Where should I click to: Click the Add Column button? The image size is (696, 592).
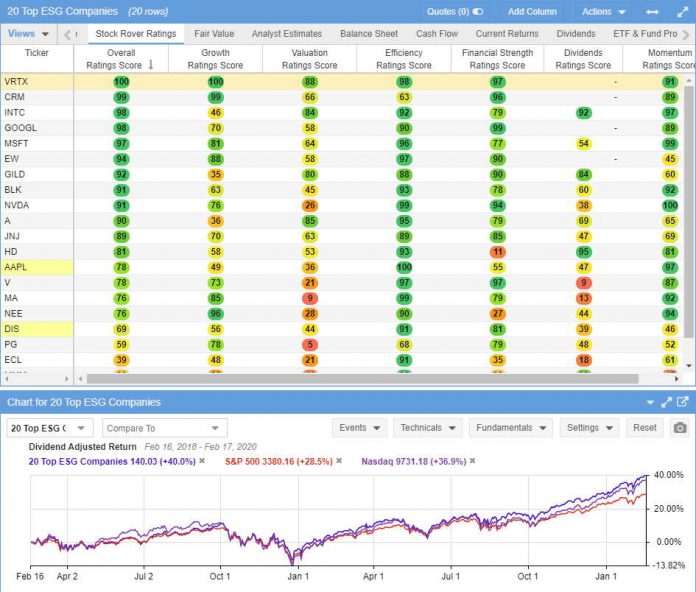tap(532, 12)
